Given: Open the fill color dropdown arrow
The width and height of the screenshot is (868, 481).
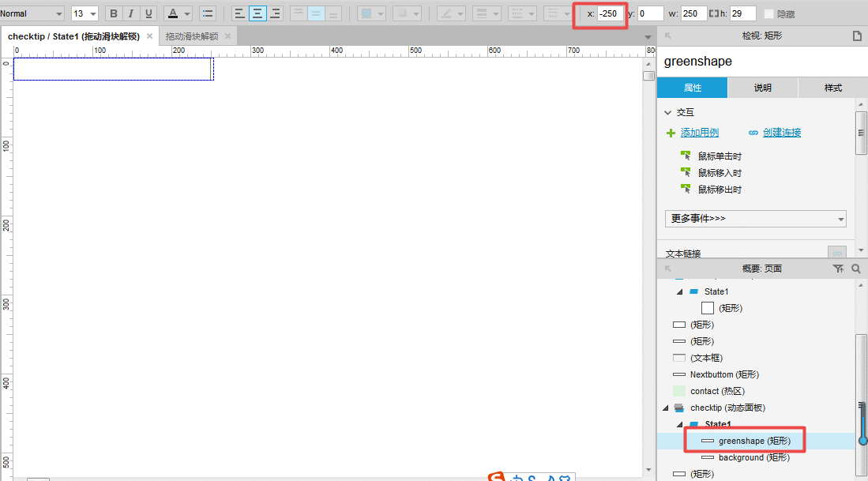Looking at the screenshot, I should (381, 13).
